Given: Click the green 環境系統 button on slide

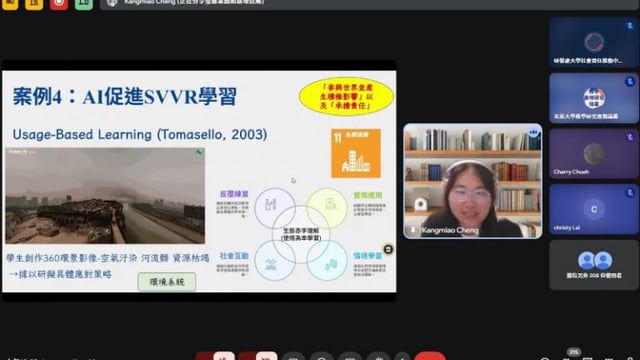Looking at the screenshot, I should (x=167, y=282).
